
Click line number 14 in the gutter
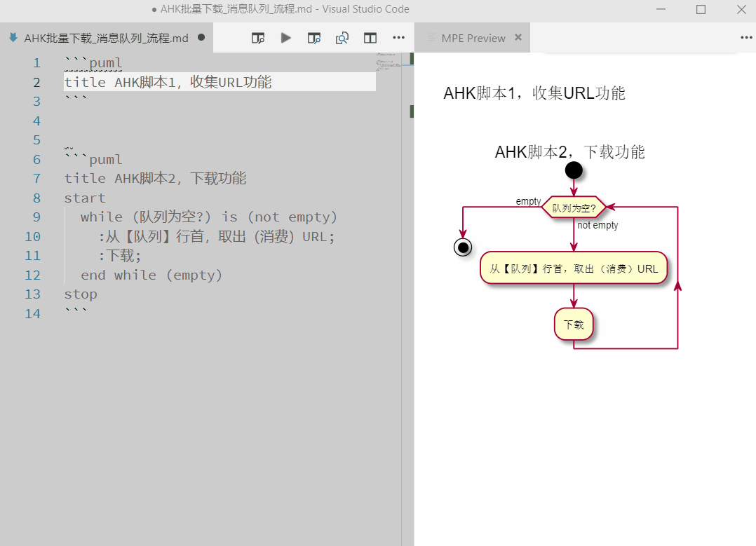(33, 314)
